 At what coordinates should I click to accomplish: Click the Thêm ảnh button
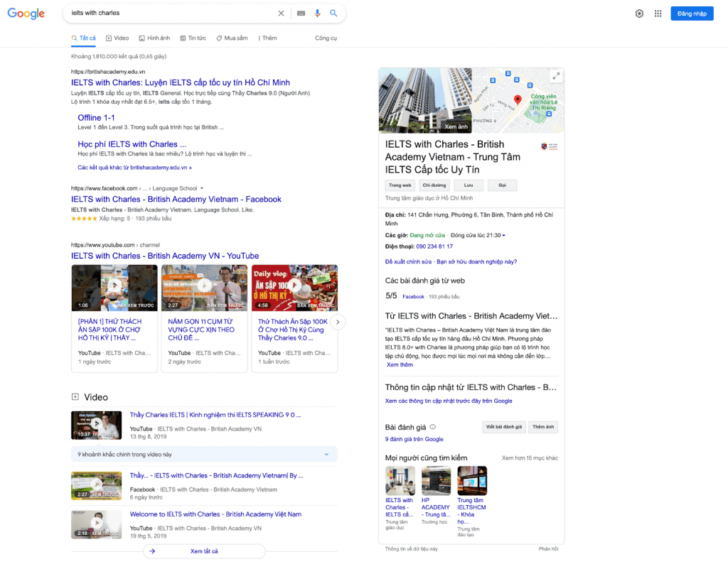click(543, 427)
